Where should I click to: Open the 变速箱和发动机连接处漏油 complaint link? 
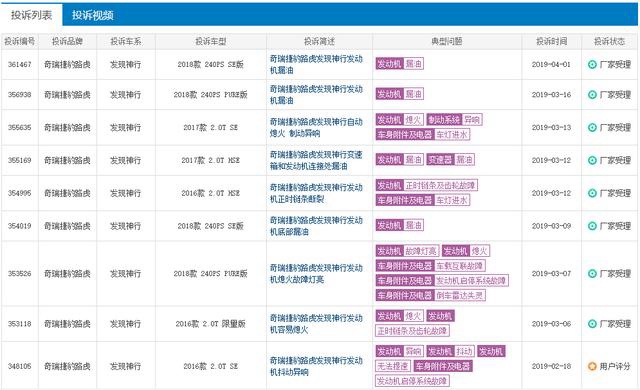click(x=316, y=160)
